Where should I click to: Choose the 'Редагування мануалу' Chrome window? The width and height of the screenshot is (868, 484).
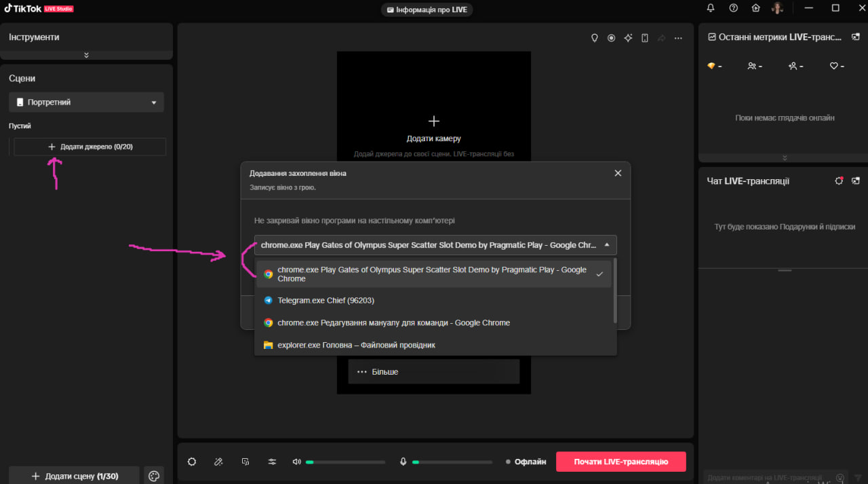434,322
